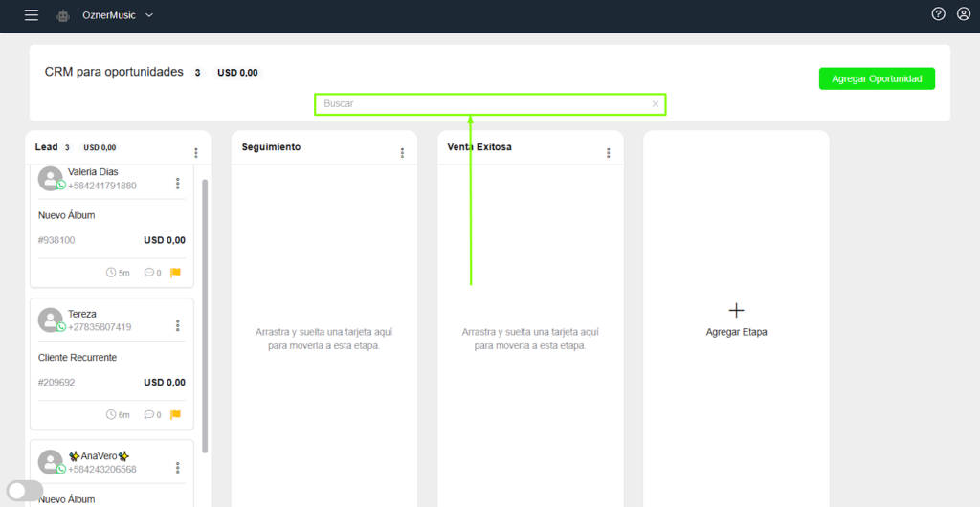980x507 pixels.
Task: Open options menu for Tereza card
Action: 178,325
